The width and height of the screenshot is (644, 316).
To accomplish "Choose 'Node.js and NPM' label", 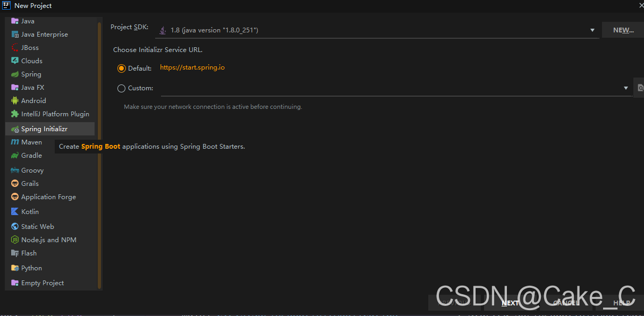I will point(49,240).
